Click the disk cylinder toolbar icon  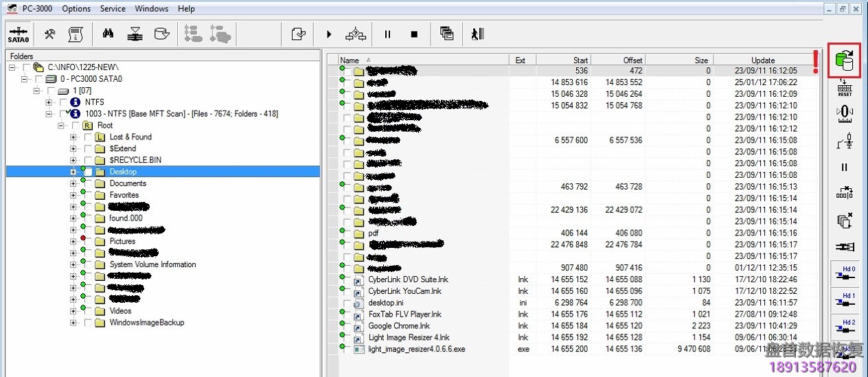(x=161, y=34)
